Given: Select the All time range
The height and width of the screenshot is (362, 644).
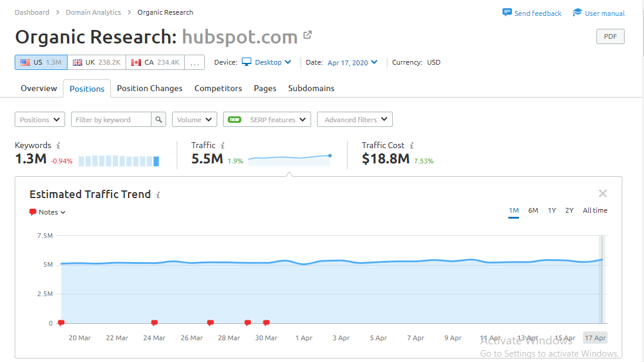Looking at the screenshot, I should click(595, 210).
